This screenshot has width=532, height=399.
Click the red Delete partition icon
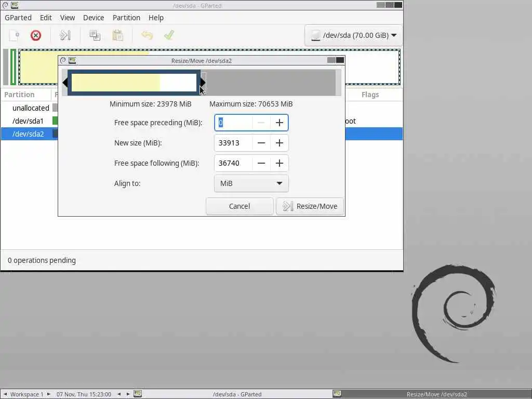[x=36, y=35]
